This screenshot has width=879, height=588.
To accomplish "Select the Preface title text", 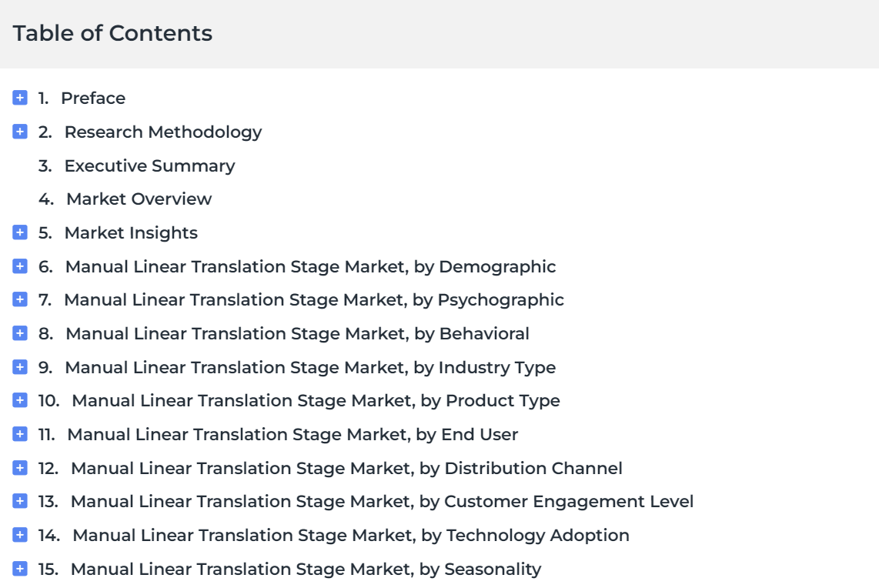I will 93,98.
